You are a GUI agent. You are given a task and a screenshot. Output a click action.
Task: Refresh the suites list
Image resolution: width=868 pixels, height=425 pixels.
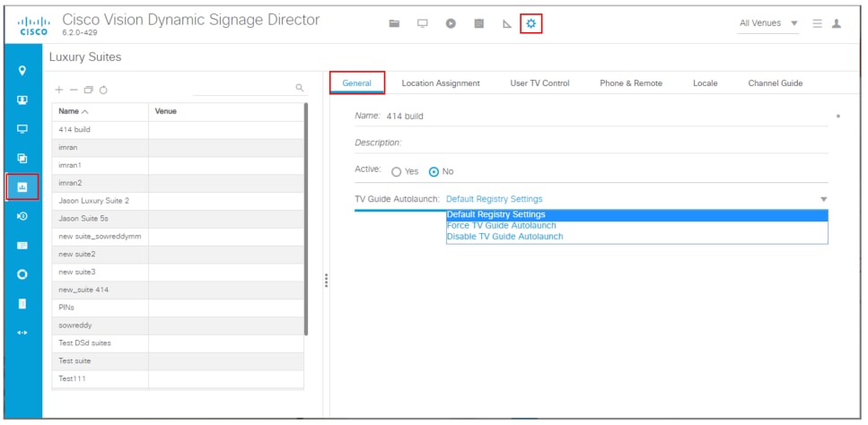click(x=103, y=90)
